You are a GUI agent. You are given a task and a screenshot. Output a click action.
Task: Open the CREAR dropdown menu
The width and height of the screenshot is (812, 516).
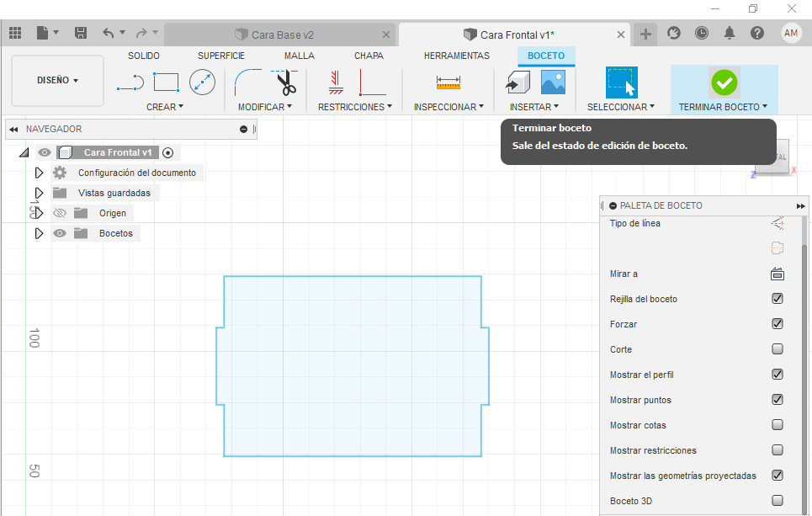coord(165,107)
